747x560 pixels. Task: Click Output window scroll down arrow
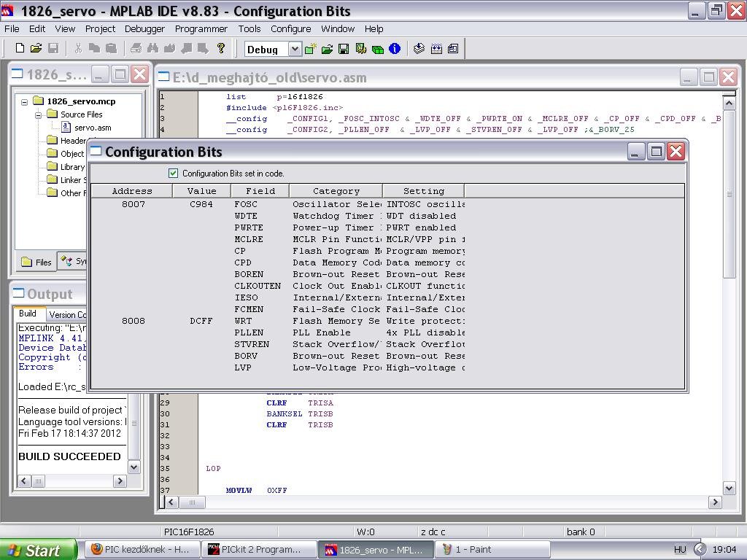tap(134, 467)
